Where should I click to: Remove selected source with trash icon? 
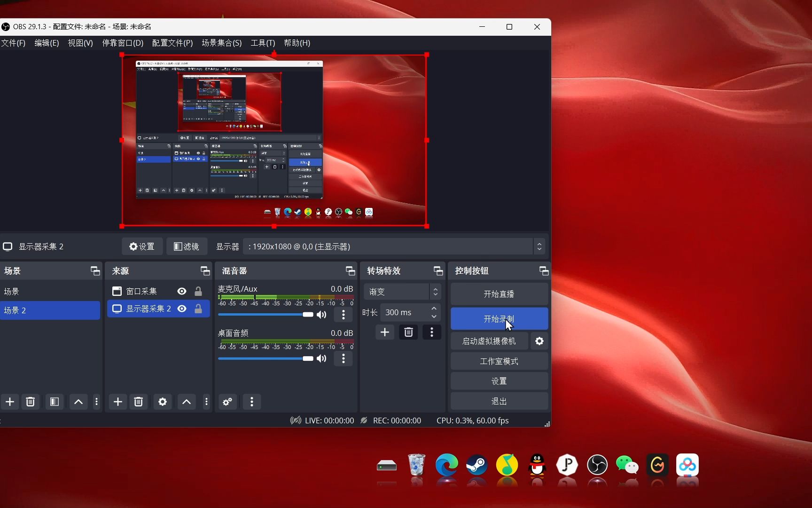[139, 402]
